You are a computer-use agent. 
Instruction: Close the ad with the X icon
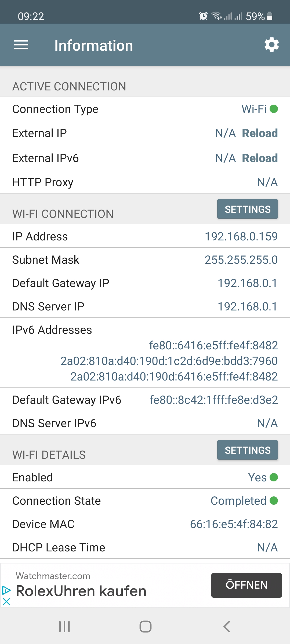[6, 602]
